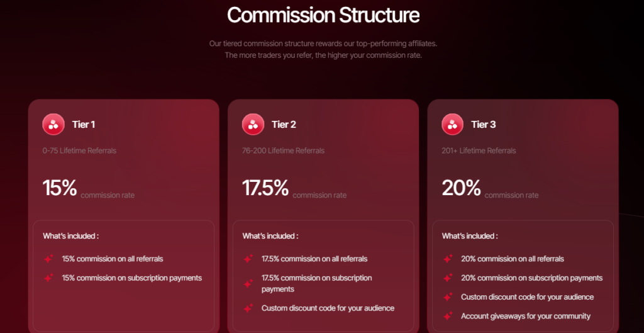This screenshot has height=333, width=644.
Task: Click the Commission Structure heading
Action: tap(323, 15)
